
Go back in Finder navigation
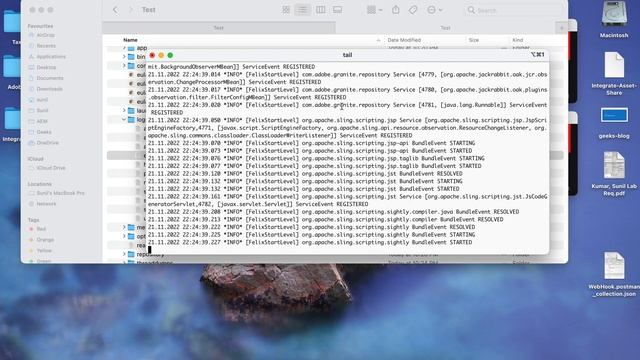[x=115, y=10]
